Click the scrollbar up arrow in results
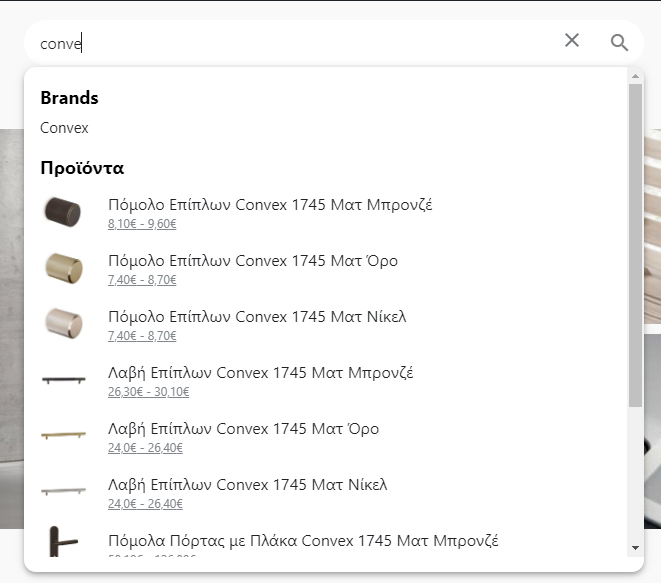The image size is (661, 583). (635, 77)
